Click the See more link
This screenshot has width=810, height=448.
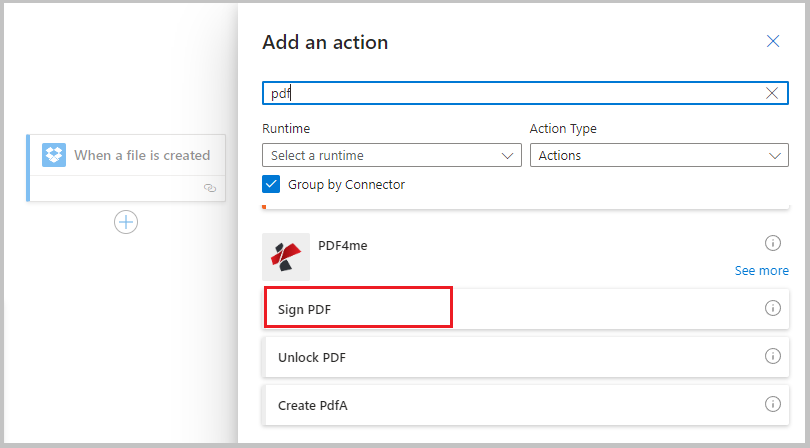click(x=761, y=270)
